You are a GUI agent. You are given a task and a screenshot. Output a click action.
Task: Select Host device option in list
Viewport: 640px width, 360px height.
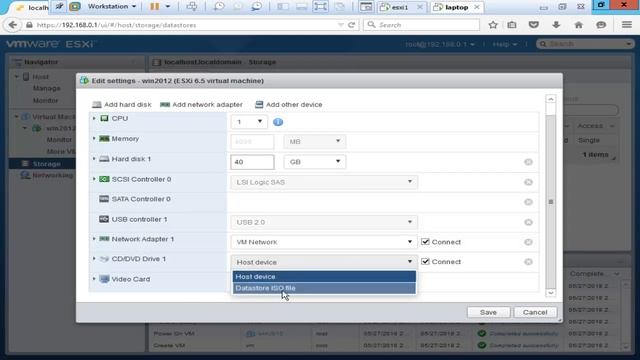(324, 277)
